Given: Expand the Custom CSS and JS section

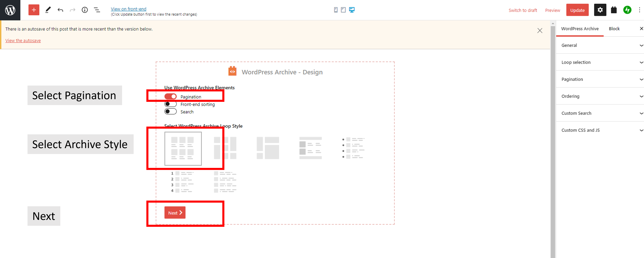Looking at the screenshot, I should click(600, 130).
